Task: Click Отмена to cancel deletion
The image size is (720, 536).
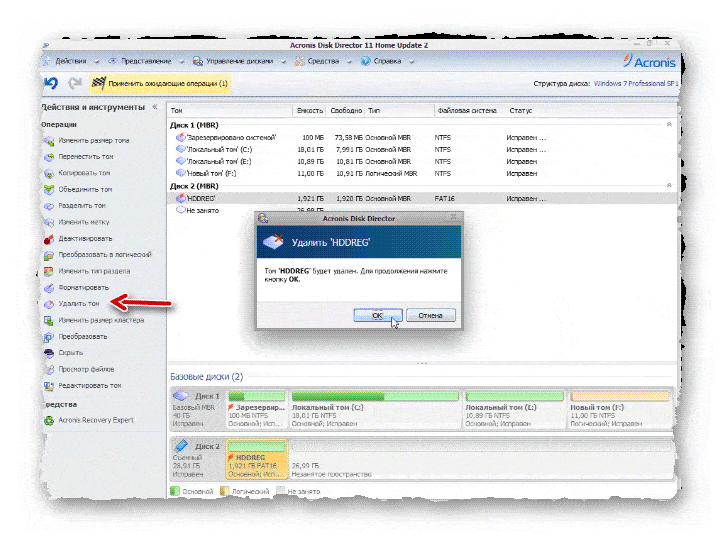Action: coord(431,316)
